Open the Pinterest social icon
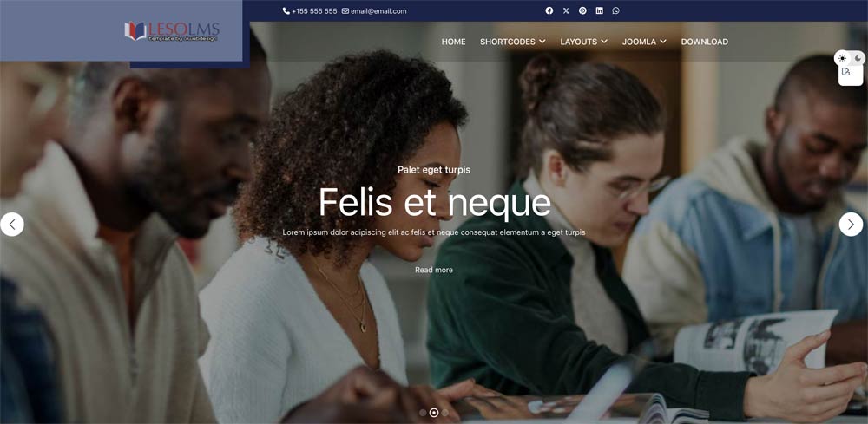The image size is (868, 424). [582, 10]
